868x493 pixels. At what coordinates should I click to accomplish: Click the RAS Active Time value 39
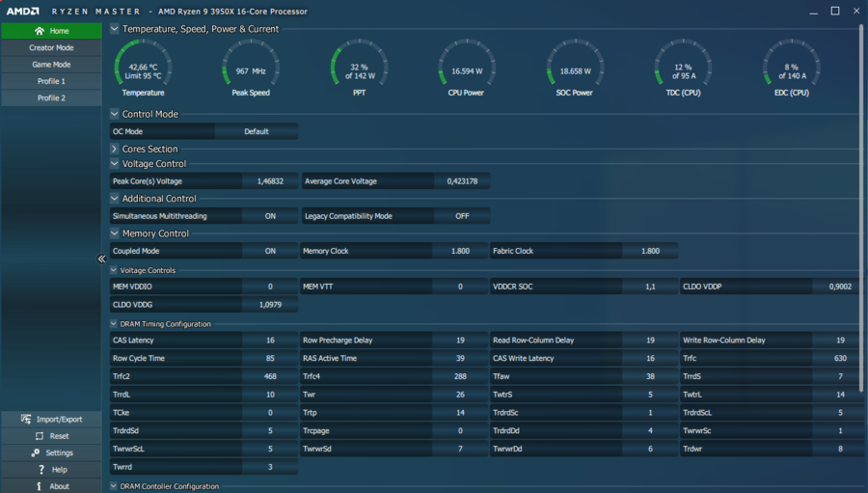(x=460, y=358)
